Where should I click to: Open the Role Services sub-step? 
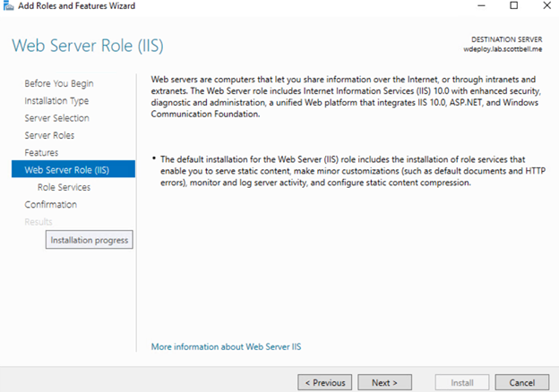pos(64,187)
